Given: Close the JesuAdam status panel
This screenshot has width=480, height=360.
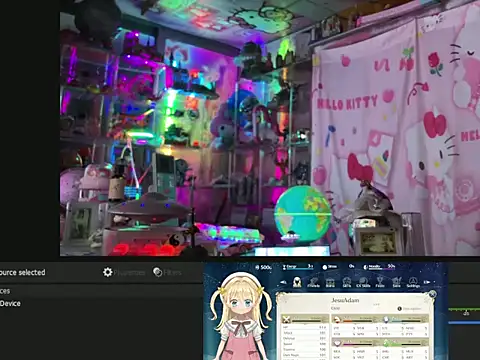Looking at the screenshot, I should [x=432, y=294].
